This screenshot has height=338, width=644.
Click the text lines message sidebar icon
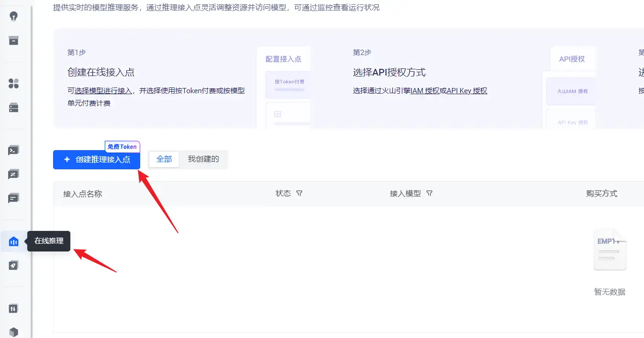pos(14,197)
